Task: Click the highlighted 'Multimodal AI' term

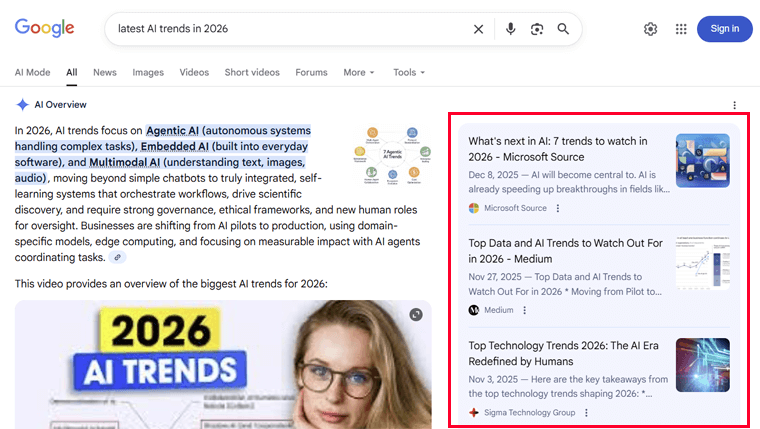Action: coord(125,162)
